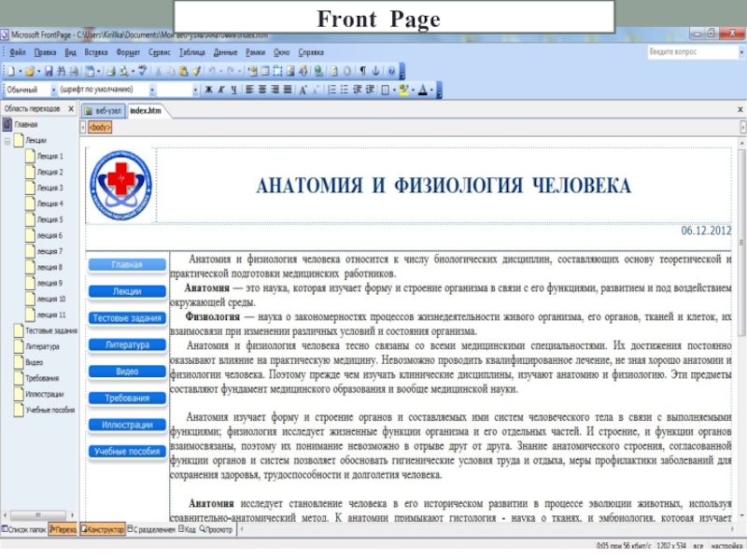Click the Paste clipboard icon
This screenshot has height=560, width=747.
point(184,72)
